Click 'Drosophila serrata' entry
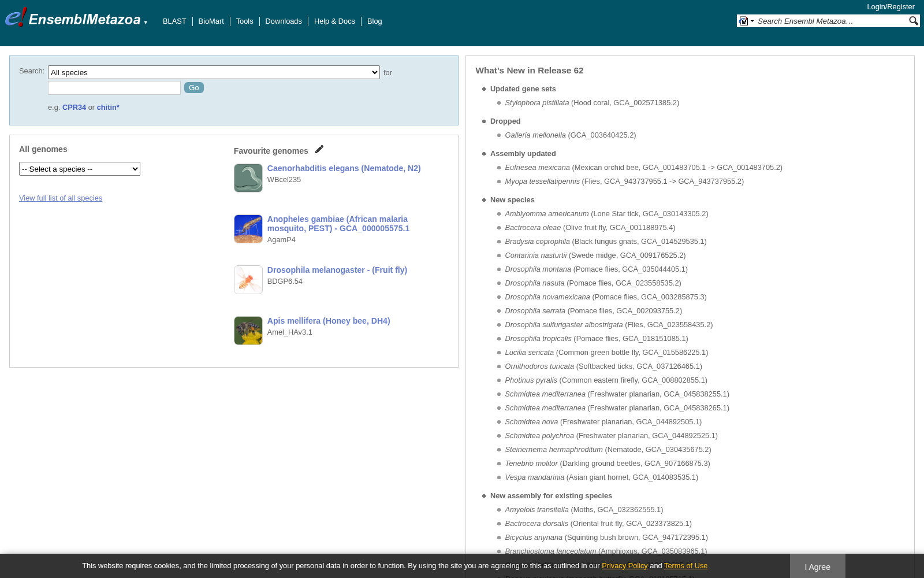Viewport: 924px width, 578px height. click(x=593, y=311)
